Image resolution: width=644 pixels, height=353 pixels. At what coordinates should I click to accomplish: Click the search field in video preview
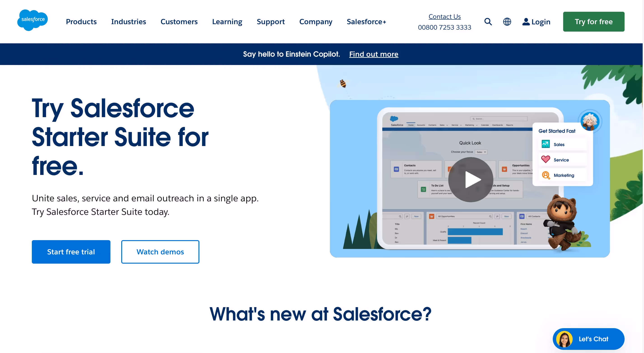(499, 119)
